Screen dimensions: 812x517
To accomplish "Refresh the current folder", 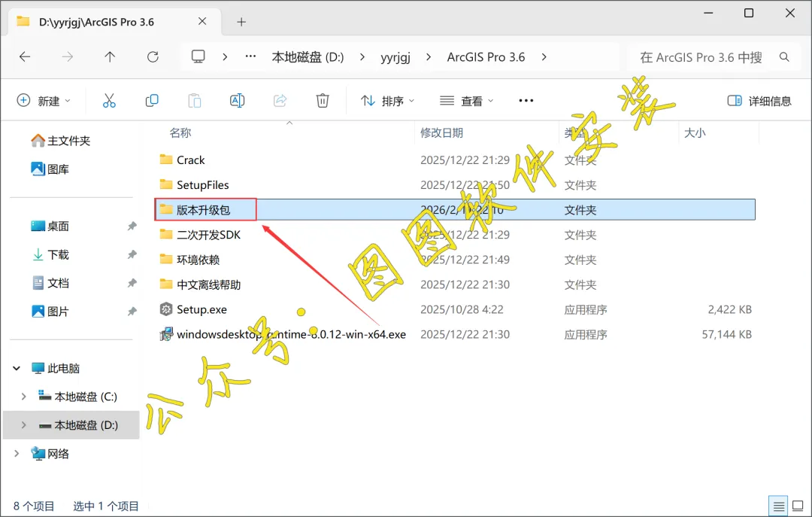I will pos(152,57).
